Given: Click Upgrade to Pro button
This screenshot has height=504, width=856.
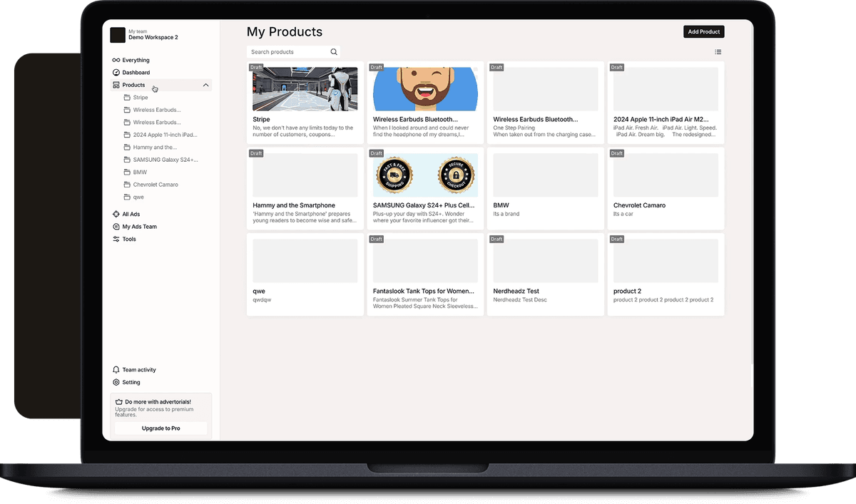Looking at the screenshot, I should point(160,428).
